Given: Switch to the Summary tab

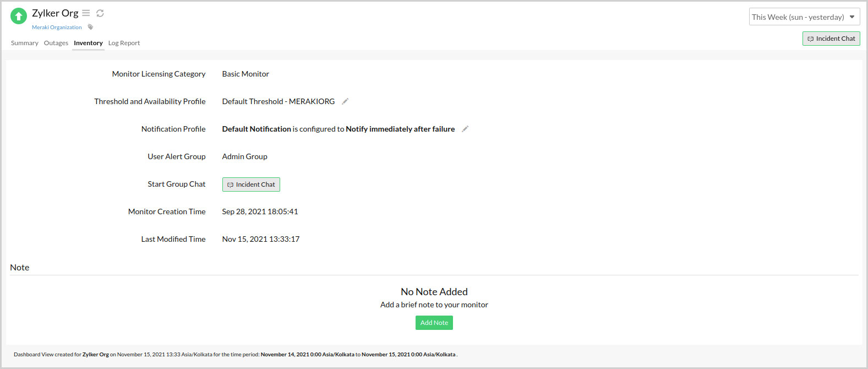Looking at the screenshot, I should coord(25,43).
